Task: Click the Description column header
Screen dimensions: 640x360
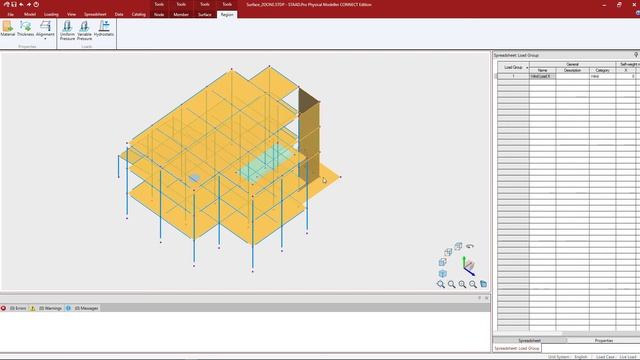Action: click(572, 71)
